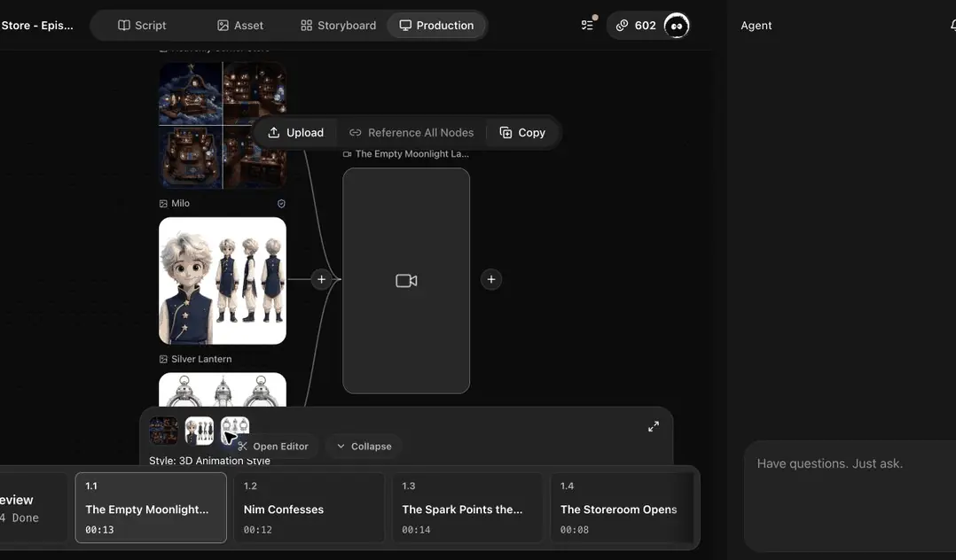Select the Silver Lantern image node
The height and width of the screenshot is (560, 956).
[x=223, y=389]
